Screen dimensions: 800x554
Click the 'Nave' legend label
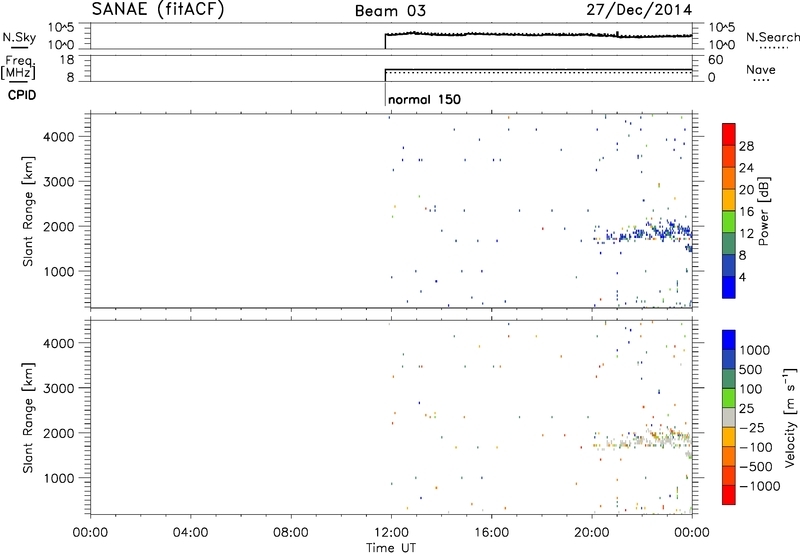761,69
